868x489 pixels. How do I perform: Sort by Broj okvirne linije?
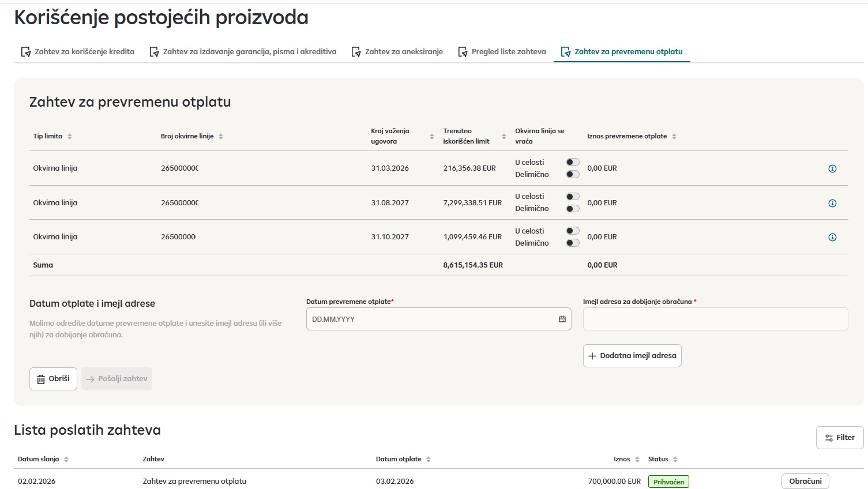tap(221, 137)
